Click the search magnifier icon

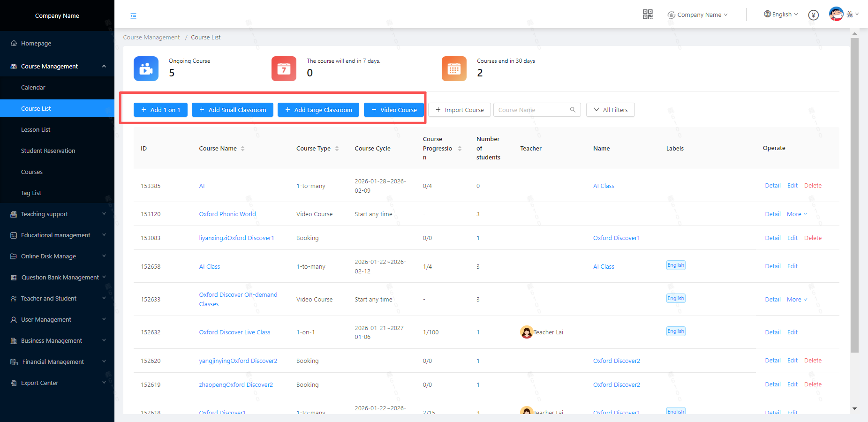pos(573,110)
